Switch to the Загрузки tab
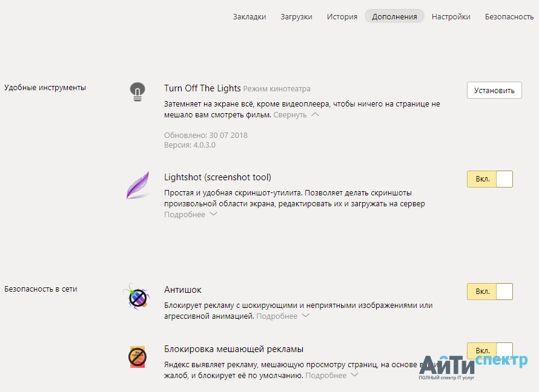539x392 pixels. pyautogui.click(x=296, y=17)
